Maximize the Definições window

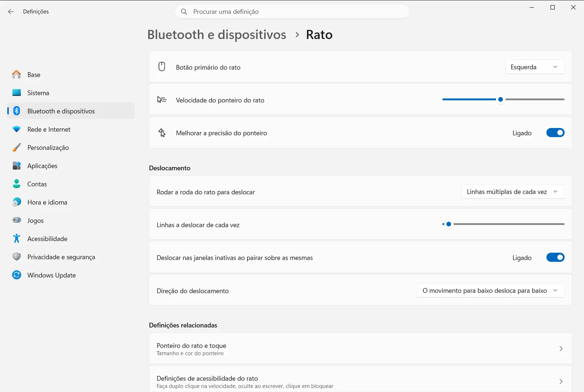pyautogui.click(x=553, y=7)
